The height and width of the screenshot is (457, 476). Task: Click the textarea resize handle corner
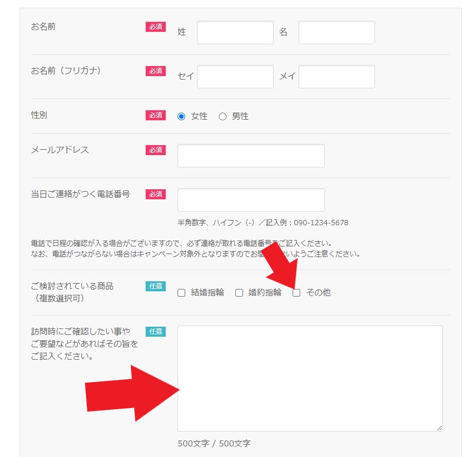pyautogui.click(x=439, y=428)
